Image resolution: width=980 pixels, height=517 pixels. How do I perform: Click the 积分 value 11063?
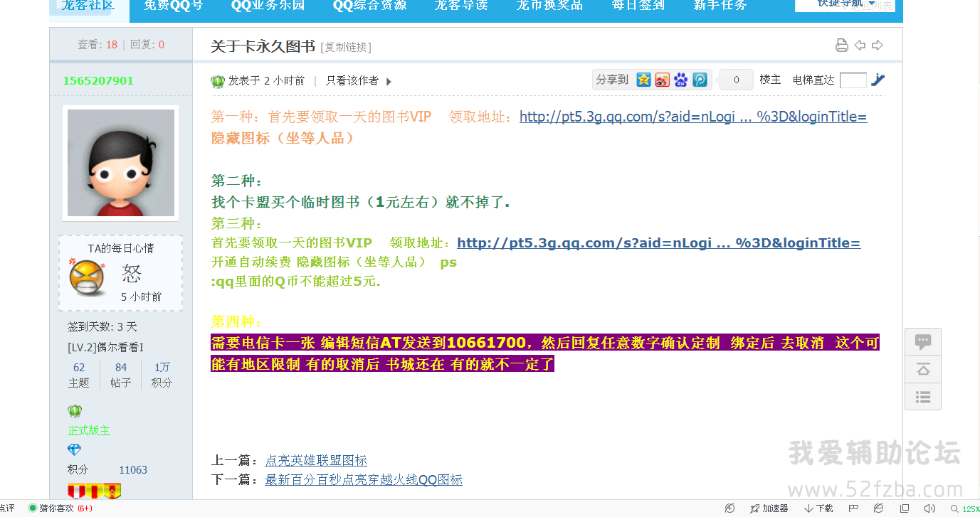[133, 470]
